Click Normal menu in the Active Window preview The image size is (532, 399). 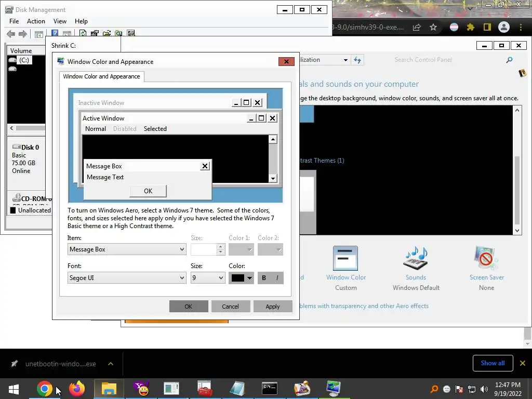[96, 129]
